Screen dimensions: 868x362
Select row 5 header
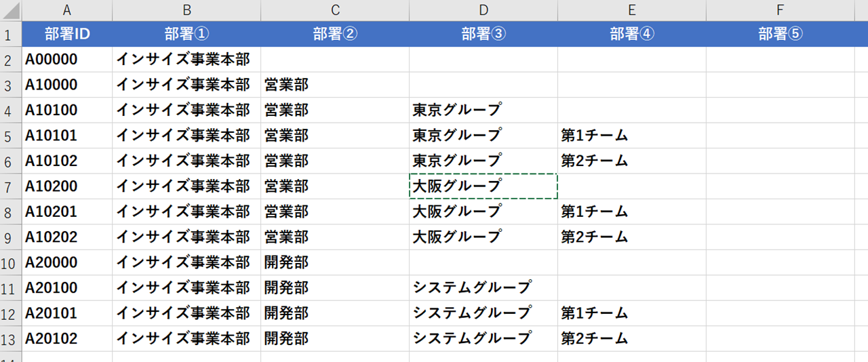click(x=11, y=136)
